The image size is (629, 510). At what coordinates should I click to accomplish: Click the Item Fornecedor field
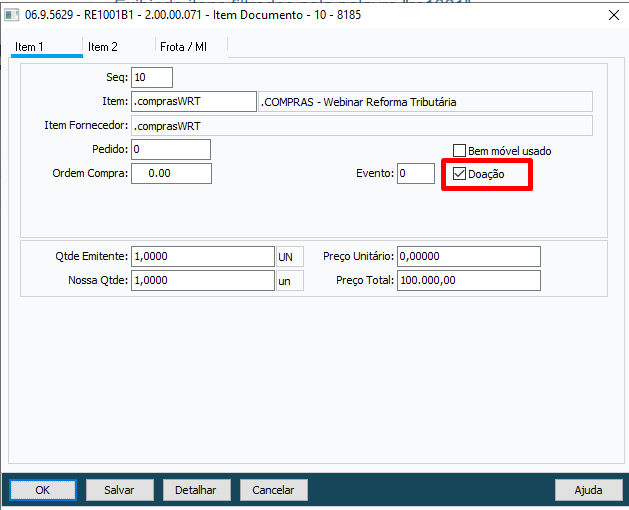click(362, 126)
